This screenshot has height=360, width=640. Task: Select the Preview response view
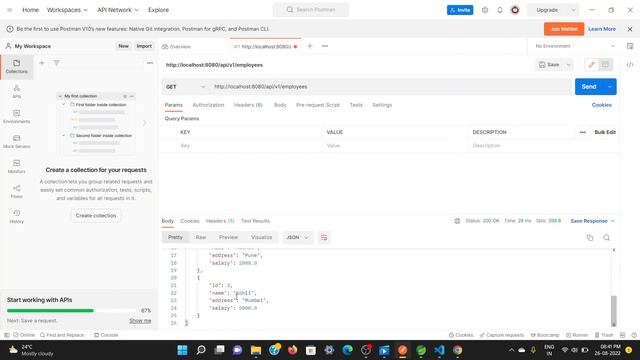(x=228, y=238)
